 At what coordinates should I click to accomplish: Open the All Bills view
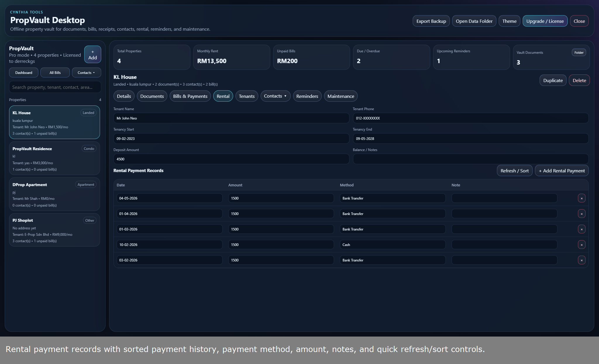[55, 72]
